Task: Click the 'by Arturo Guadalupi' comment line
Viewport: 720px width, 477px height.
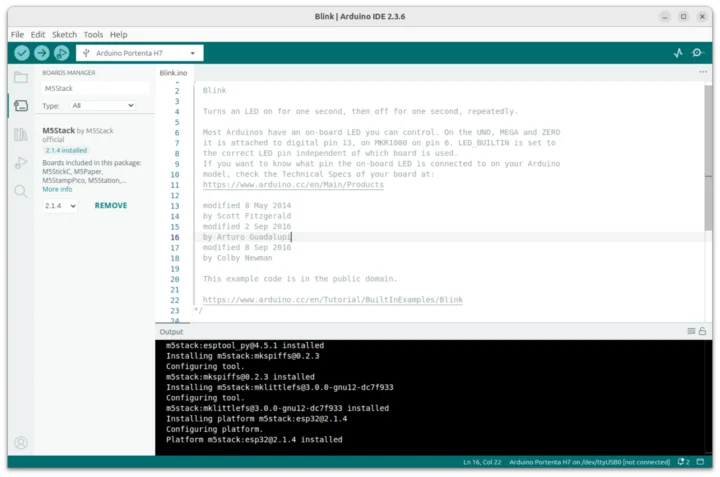Action: pos(247,237)
